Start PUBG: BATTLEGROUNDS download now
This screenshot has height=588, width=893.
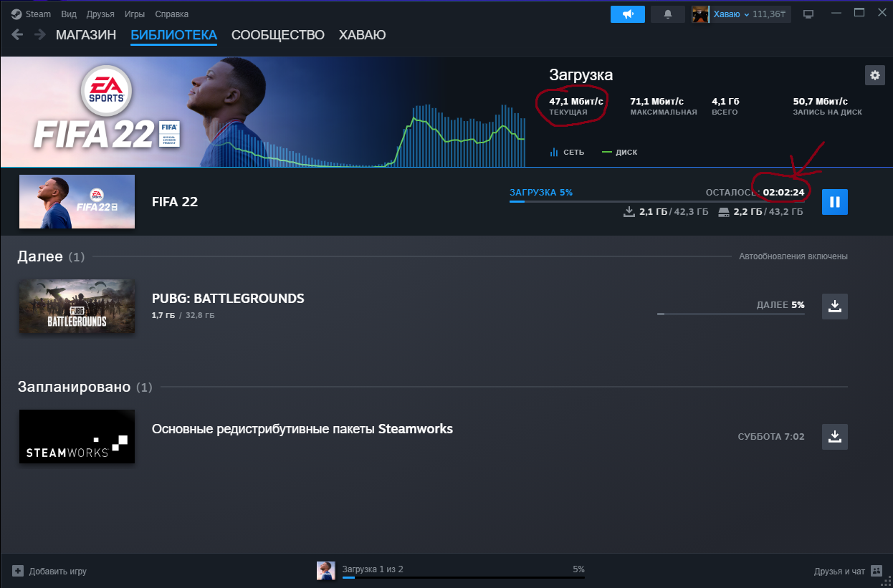834,307
